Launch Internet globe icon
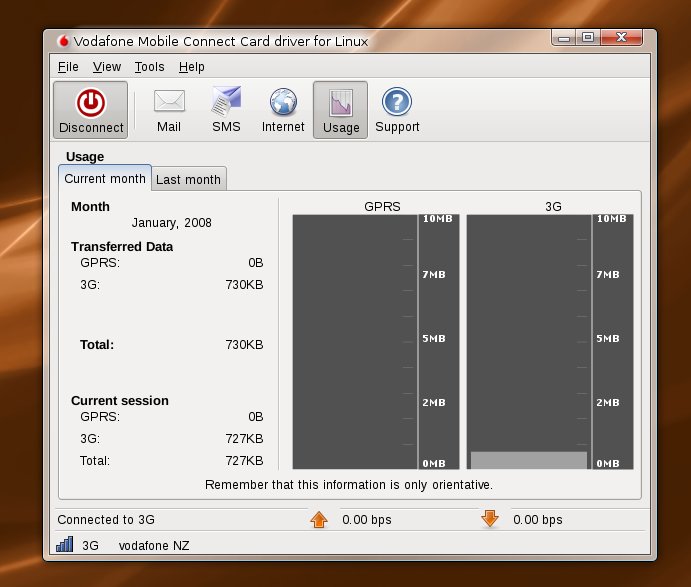Screen dimensions: 691x587 [x=283, y=102]
